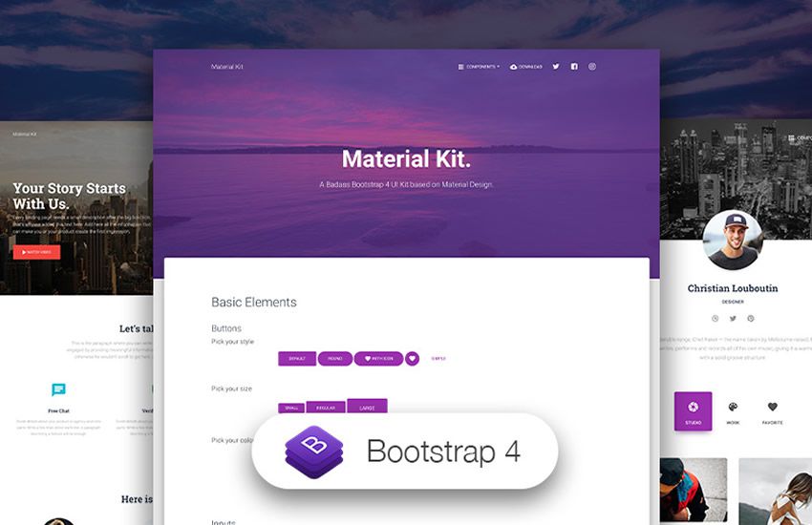The height and width of the screenshot is (525, 812).
Task: Click the Regular size button
Action: pos(326,407)
